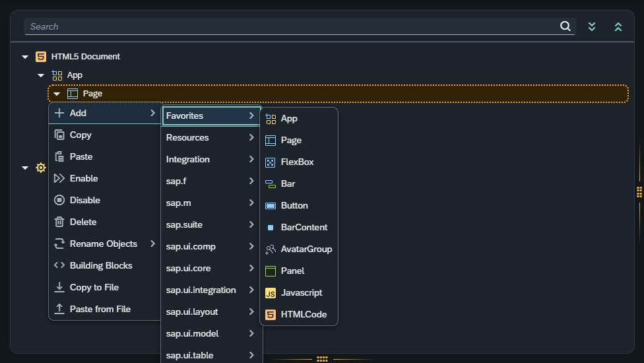644x363 pixels.
Task: Click the FlexBox icon in Favorites
Action: 271,162
